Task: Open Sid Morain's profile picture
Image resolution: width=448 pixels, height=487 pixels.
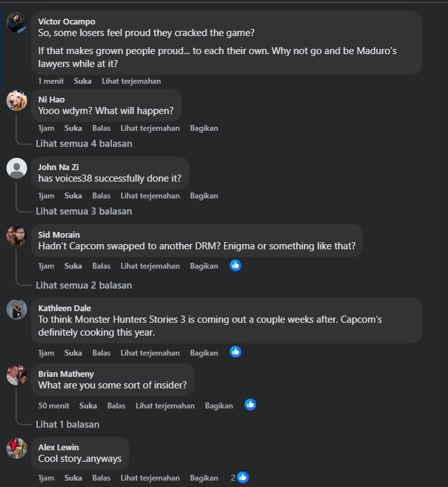Action: click(x=17, y=236)
